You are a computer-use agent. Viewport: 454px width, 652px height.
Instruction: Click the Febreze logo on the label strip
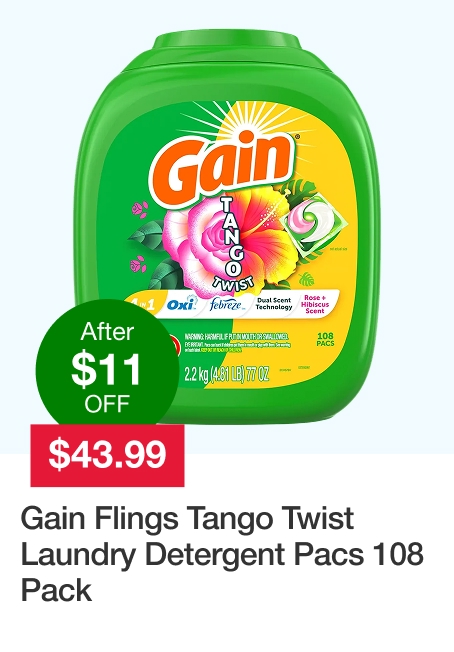[x=225, y=305]
